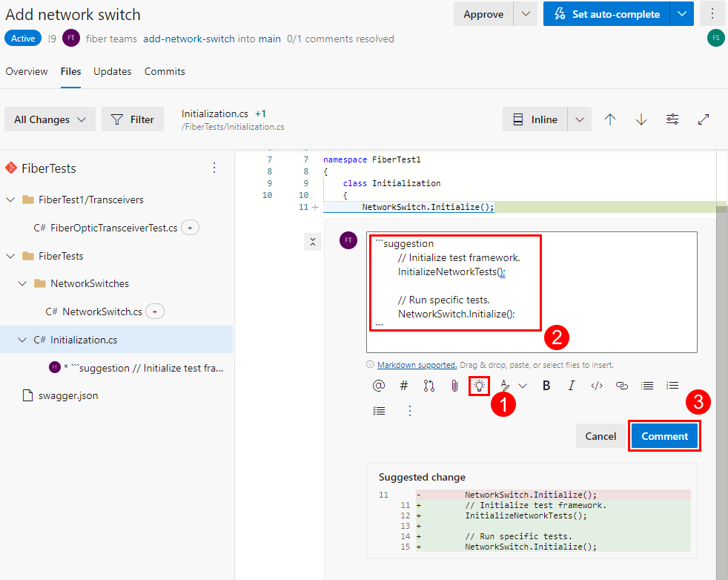This screenshot has height=580, width=728.
Task: Open the Approve options dropdown
Action: click(526, 14)
